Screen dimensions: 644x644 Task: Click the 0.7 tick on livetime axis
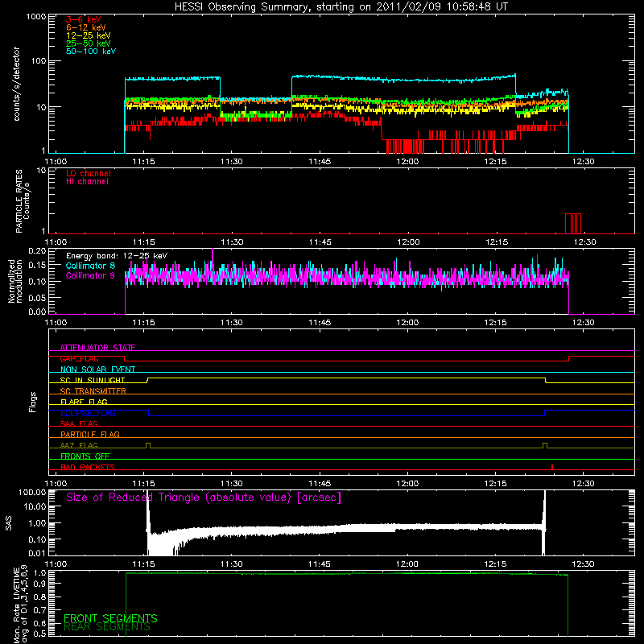[39, 610]
